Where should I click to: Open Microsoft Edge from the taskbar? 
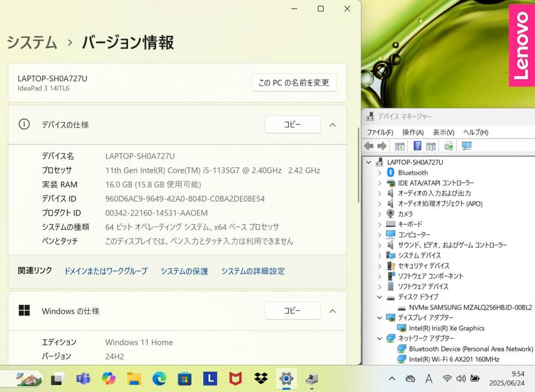click(159, 378)
